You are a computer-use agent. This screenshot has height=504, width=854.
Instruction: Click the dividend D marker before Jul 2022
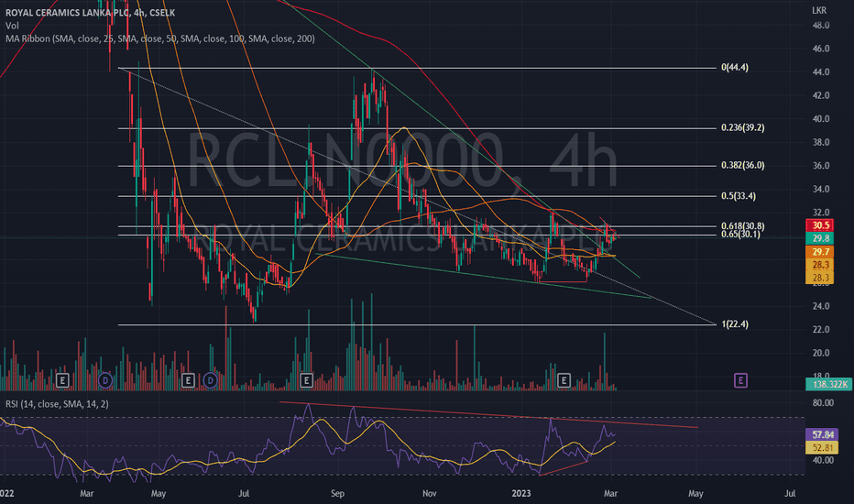pos(210,380)
